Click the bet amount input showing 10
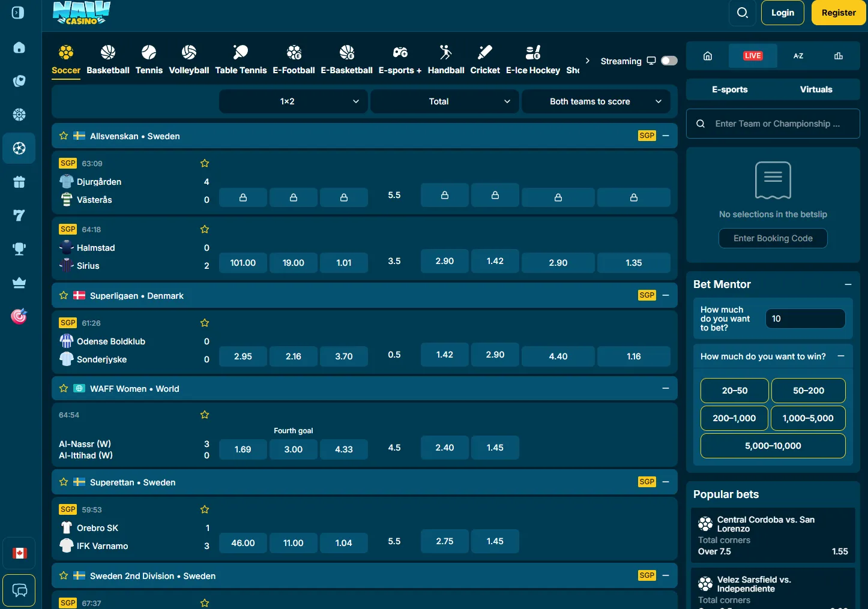Image resolution: width=868 pixels, height=609 pixels. pyautogui.click(x=806, y=319)
